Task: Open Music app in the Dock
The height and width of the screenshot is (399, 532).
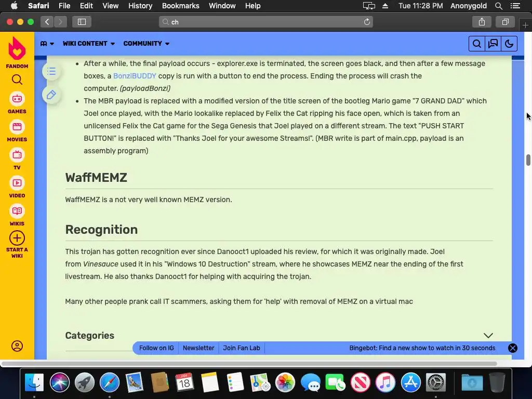Action: tap(385, 382)
